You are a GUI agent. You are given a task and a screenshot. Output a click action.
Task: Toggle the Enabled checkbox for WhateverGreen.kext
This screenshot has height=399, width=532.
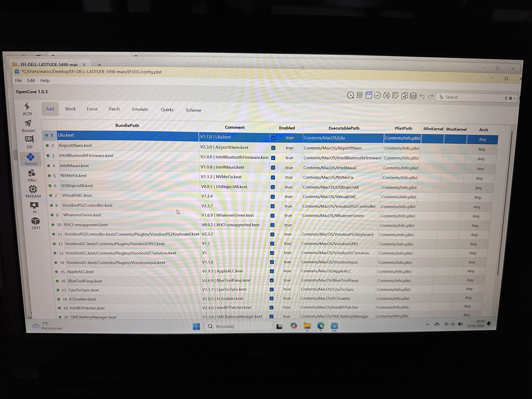point(272,216)
